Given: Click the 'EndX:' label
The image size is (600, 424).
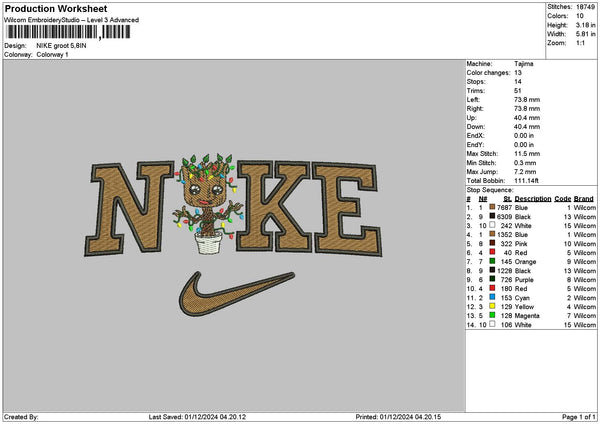Looking at the screenshot, I should pos(475,135).
